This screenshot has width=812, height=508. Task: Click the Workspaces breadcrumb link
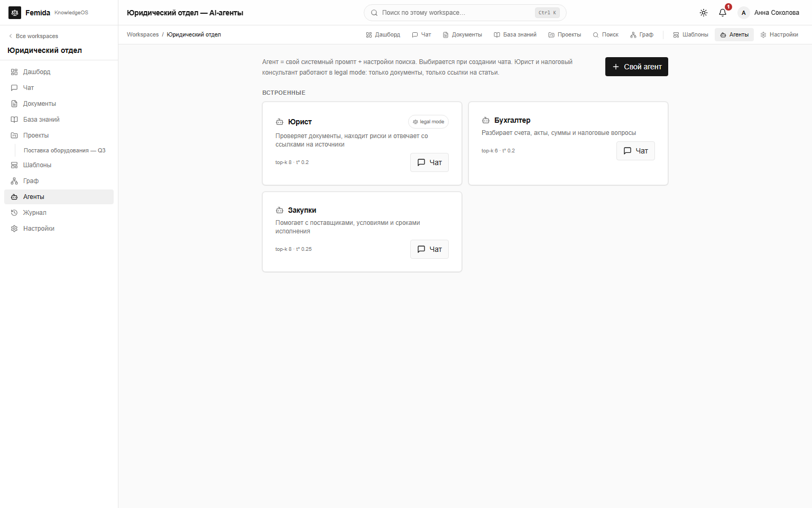pyautogui.click(x=143, y=34)
